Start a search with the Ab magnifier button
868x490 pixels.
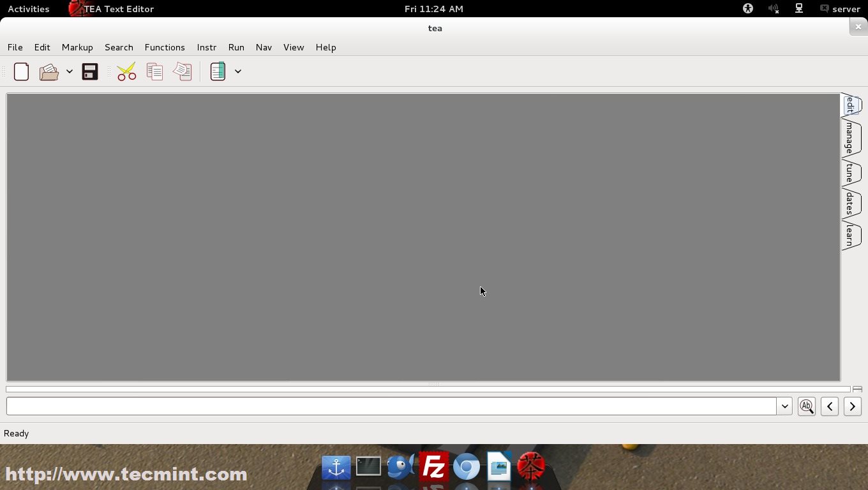click(x=806, y=406)
